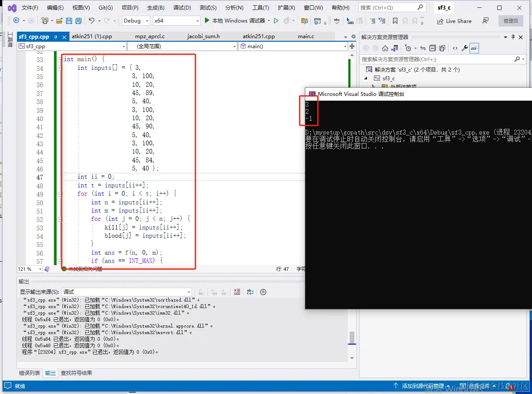Click the Home icon in Solution Explorer
532x394 pixels.
pyautogui.click(x=386, y=48)
